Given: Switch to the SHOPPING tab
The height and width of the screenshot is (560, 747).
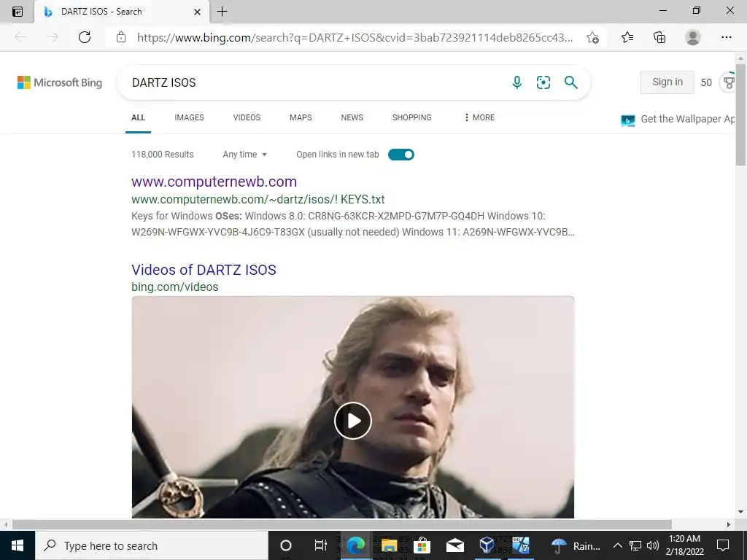Looking at the screenshot, I should pos(412,117).
